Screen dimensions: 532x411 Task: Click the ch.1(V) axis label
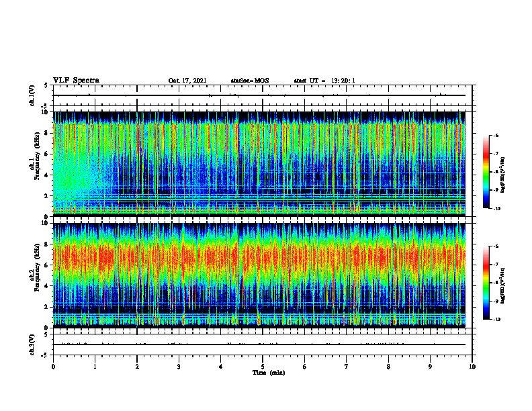[32, 95]
